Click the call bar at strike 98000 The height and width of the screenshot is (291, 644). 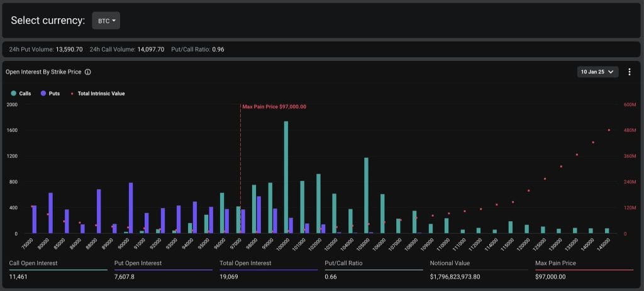coord(254,209)
